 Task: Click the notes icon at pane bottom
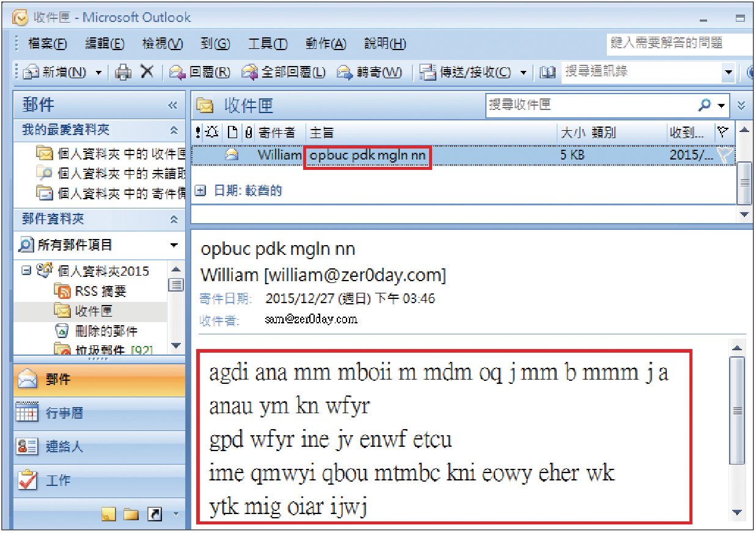(109, 515)
